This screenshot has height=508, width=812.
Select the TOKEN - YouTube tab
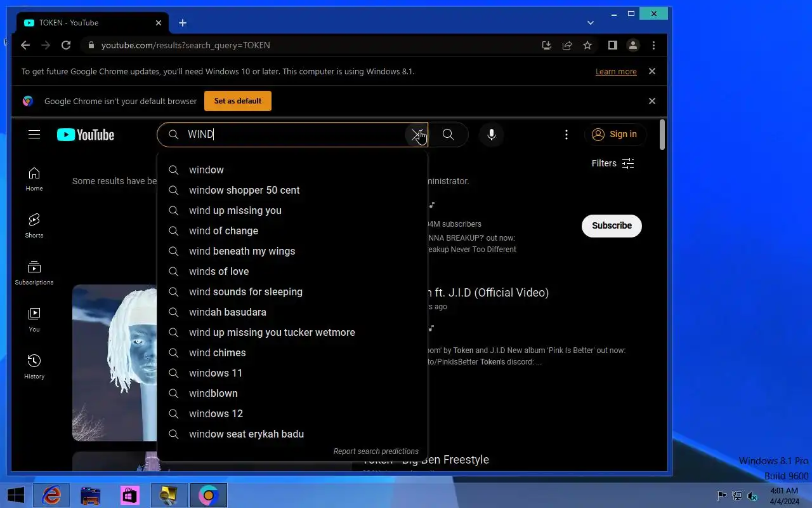click(x=93, y=23)
